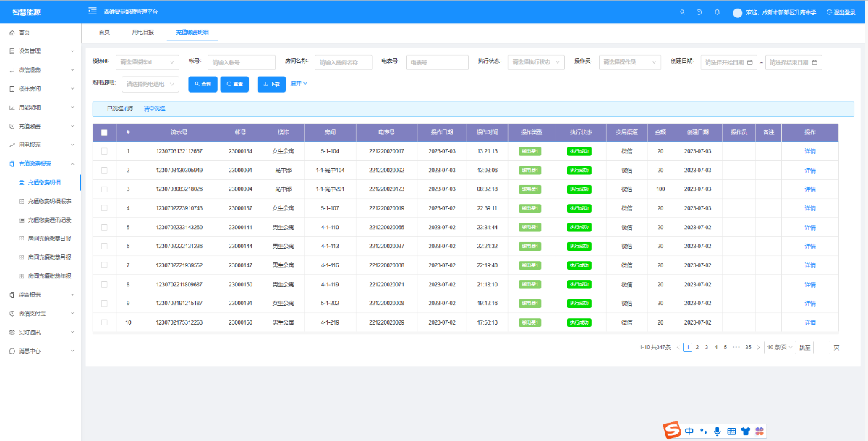Open help via the question mark icon
Screen dimensions: 868x441
pyautogui.click(x=699, y=12)
